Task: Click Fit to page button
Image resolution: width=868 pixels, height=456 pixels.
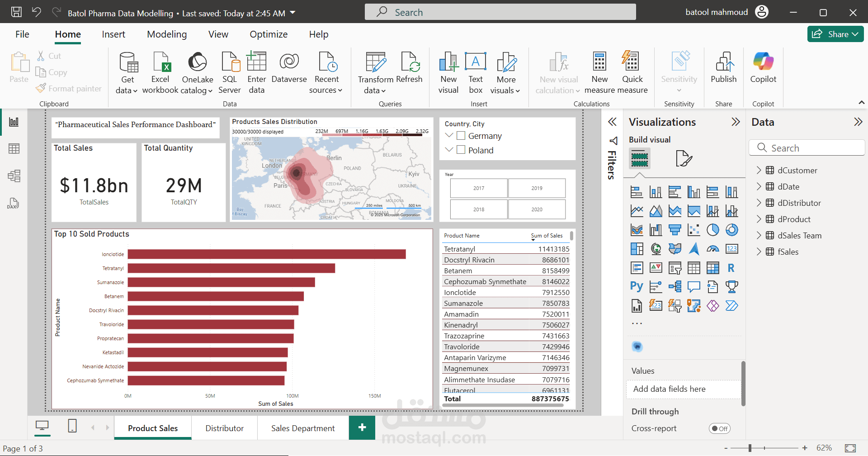Action: (x=850, y=448)
